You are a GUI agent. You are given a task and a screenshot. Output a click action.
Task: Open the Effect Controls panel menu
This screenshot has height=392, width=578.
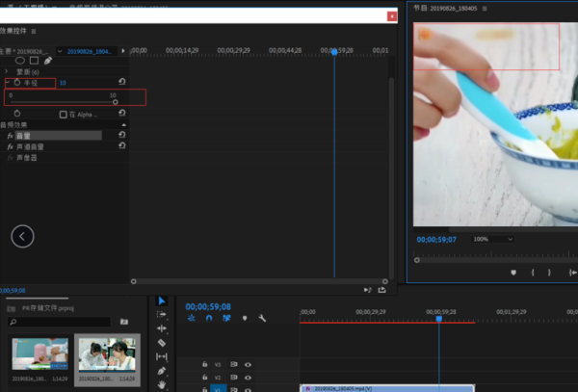[x=34, y=32]
